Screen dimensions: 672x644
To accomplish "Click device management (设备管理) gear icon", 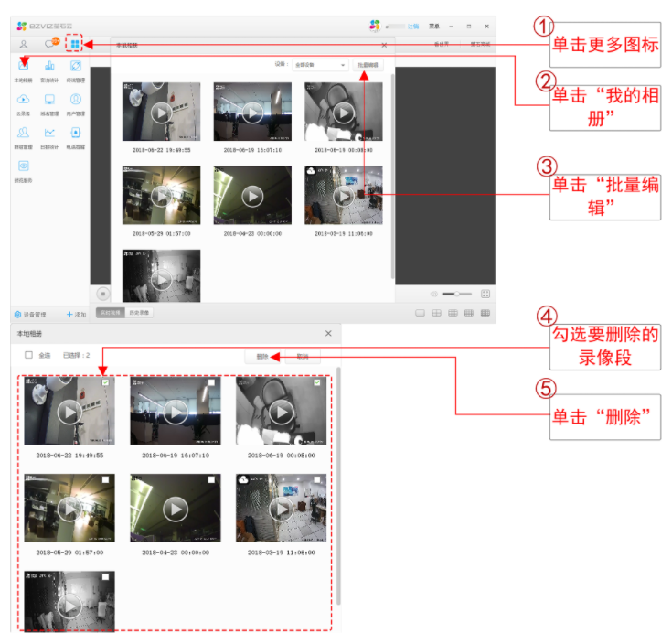I will (x=17, y=314).
